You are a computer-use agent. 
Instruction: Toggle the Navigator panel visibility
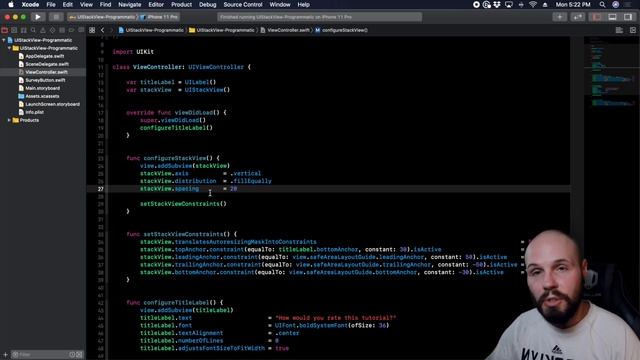coord(597,17)
